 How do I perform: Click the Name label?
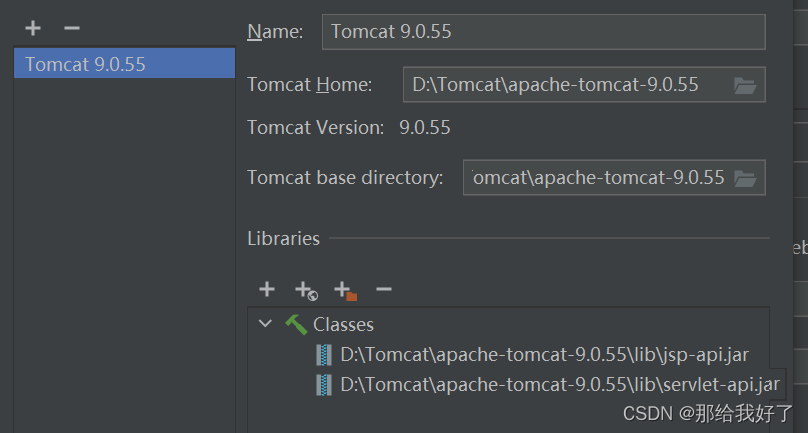275,31
